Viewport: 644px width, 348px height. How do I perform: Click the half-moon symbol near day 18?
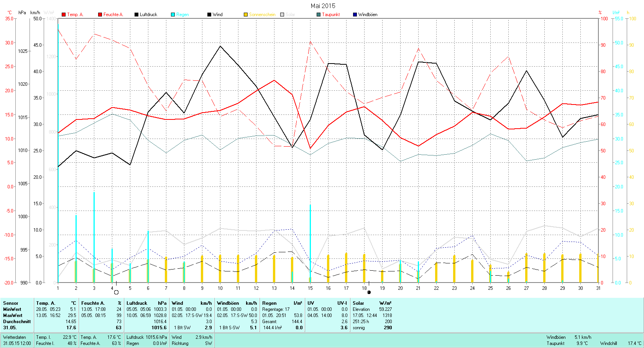369,292
